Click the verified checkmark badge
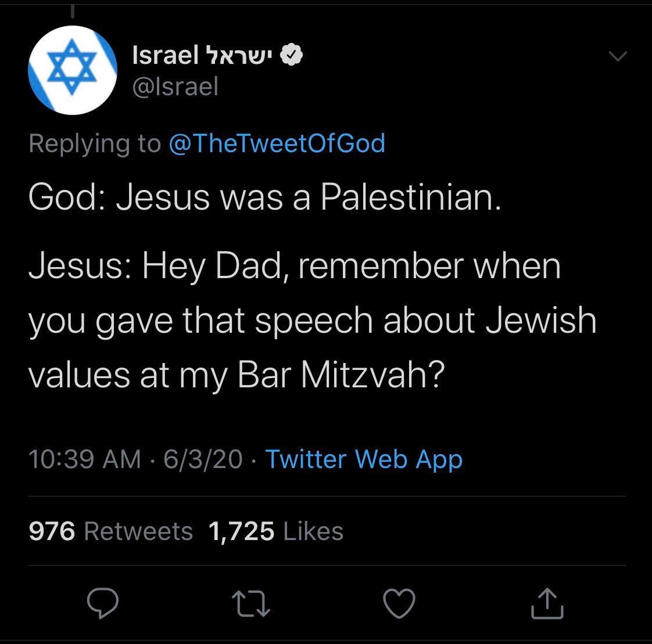 (x=291, y=56)
